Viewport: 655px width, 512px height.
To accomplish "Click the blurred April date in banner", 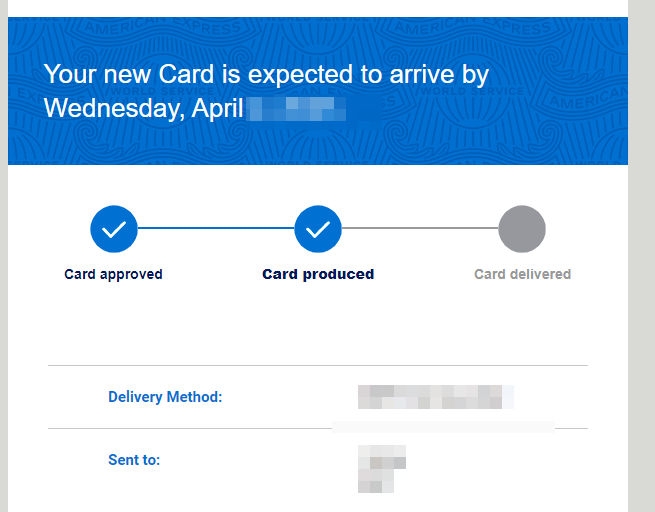I will coord(296,109).
